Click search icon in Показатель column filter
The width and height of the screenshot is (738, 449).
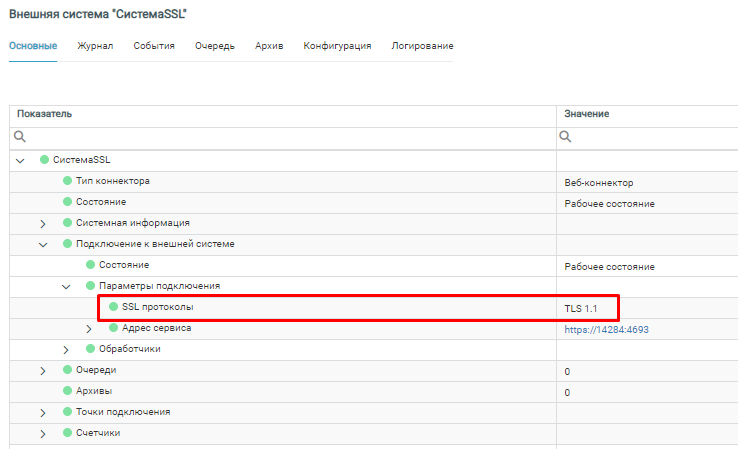coord(20,137)
